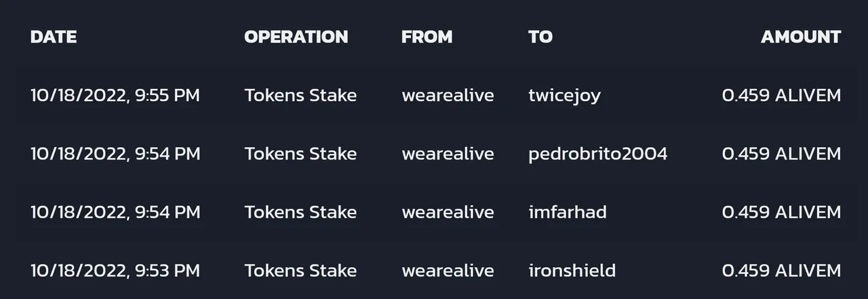
Task: Click the OPERATION column header
Action: (296, 37)
